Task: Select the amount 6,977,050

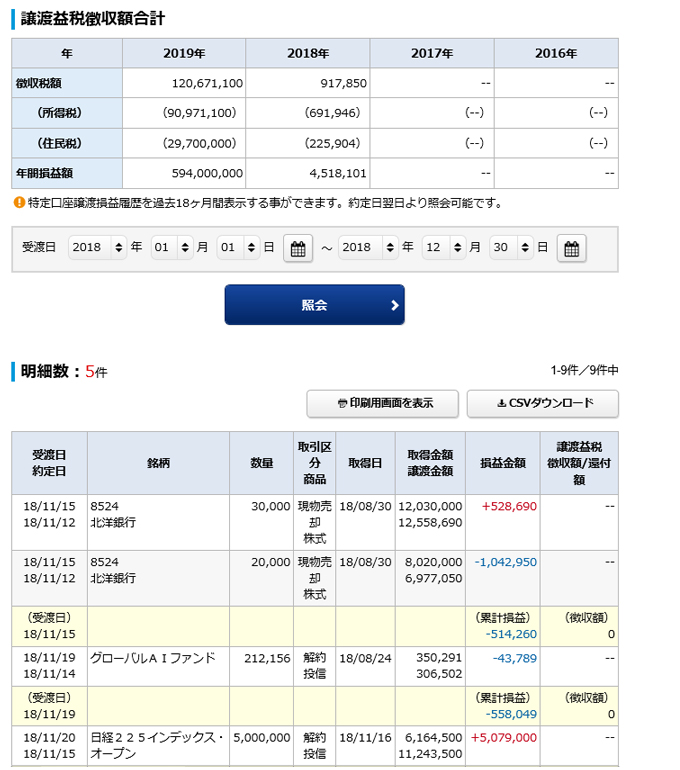Action: (434, 579)
